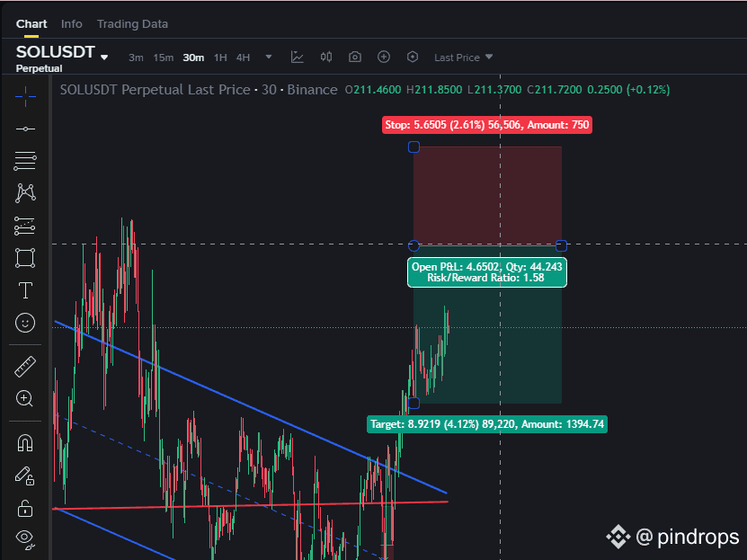Click the change value 0.2500 (+0.12%)
Screen dimensions: 747x560
pos(628,90)
